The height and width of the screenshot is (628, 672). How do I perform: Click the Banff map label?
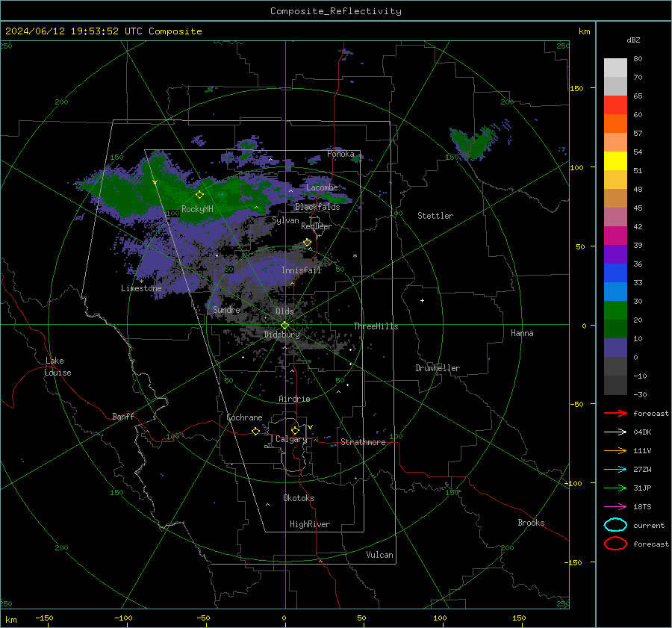coord(123,416)
